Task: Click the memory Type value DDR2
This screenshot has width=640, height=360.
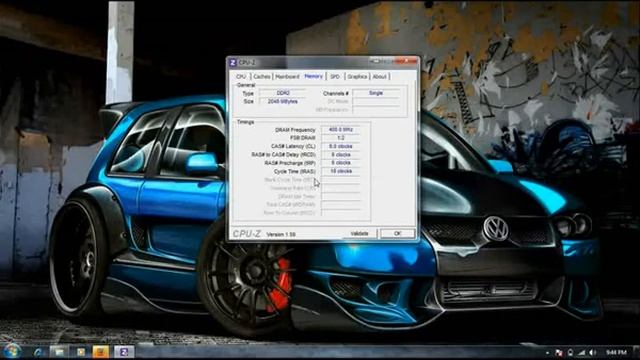Action: 282,93
